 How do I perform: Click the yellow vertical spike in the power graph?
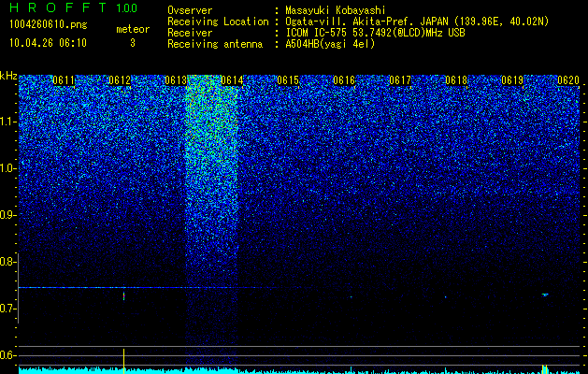pos(123,361)
